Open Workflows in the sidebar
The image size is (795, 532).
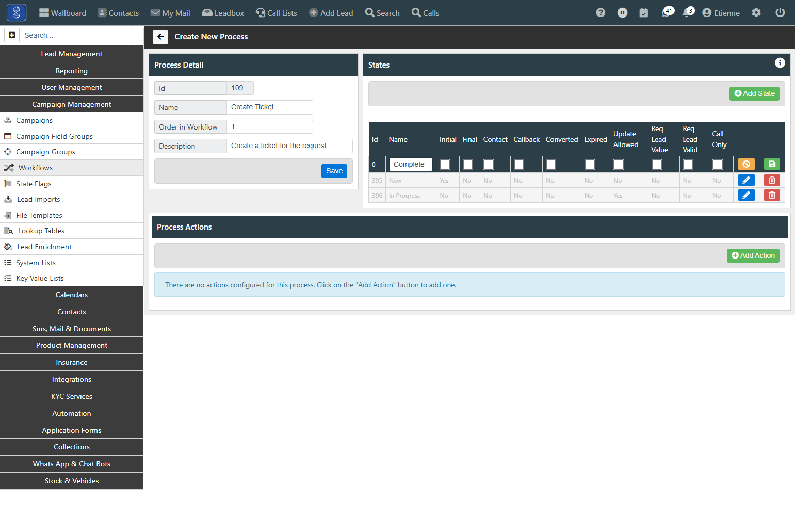pos(72,168)
